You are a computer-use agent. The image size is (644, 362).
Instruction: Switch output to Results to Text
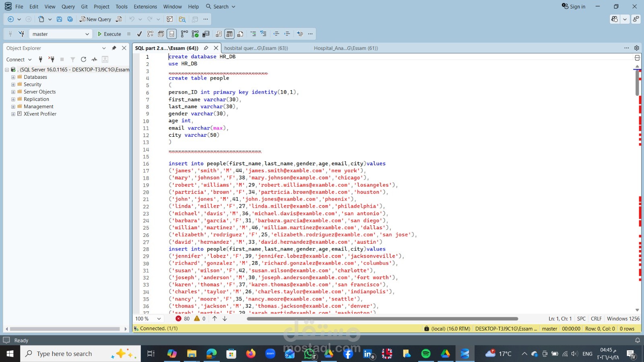pyautogui.click(x=219, y=34)
